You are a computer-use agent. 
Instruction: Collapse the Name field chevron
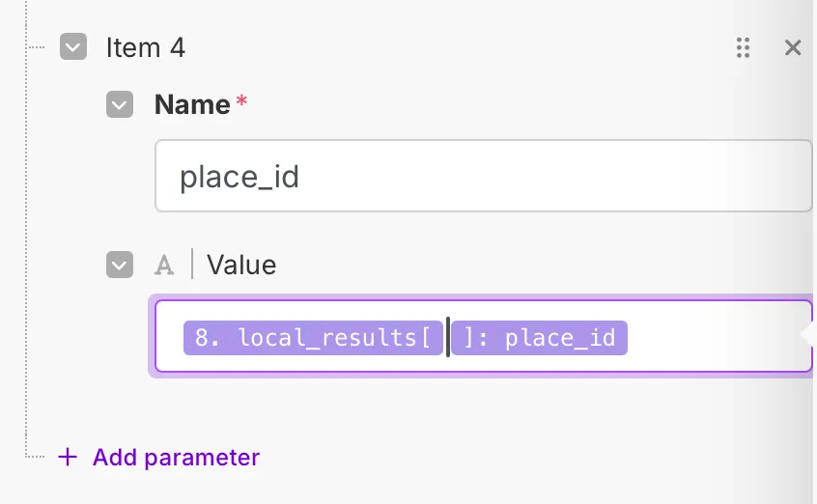(x=120, y=104)
